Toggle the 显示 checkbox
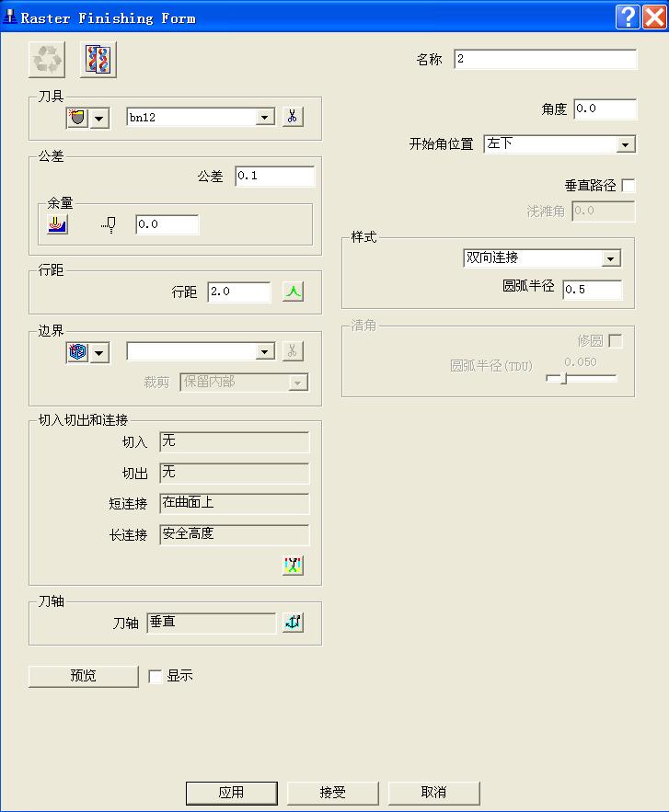This screenshot has width=669, height=812. [x=156, y=676]
